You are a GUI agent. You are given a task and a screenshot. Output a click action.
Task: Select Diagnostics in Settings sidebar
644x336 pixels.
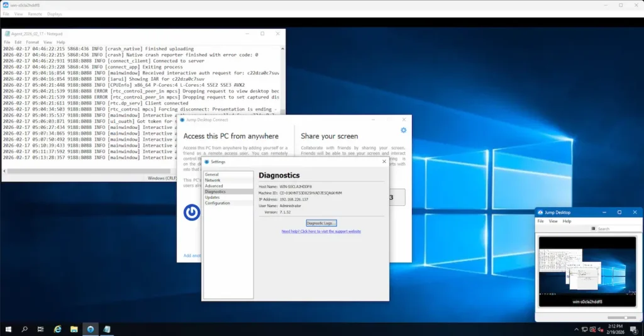coord(228,192)
